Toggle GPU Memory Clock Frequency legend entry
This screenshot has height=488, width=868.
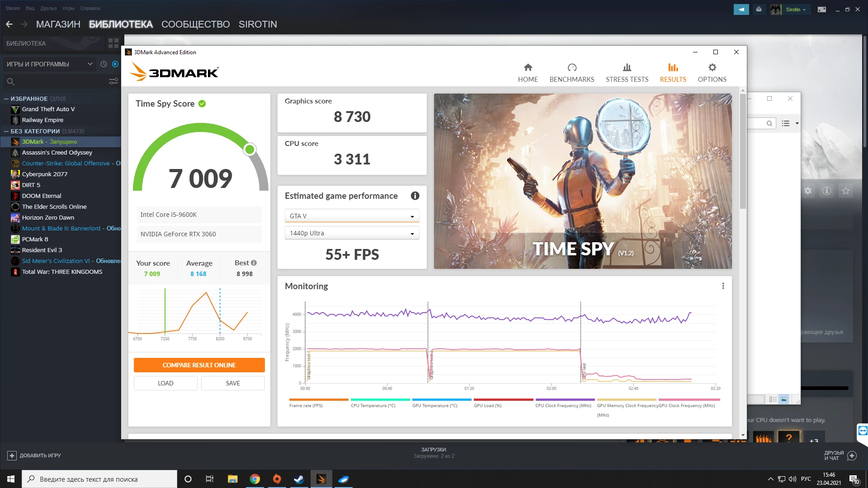point(626,408)
